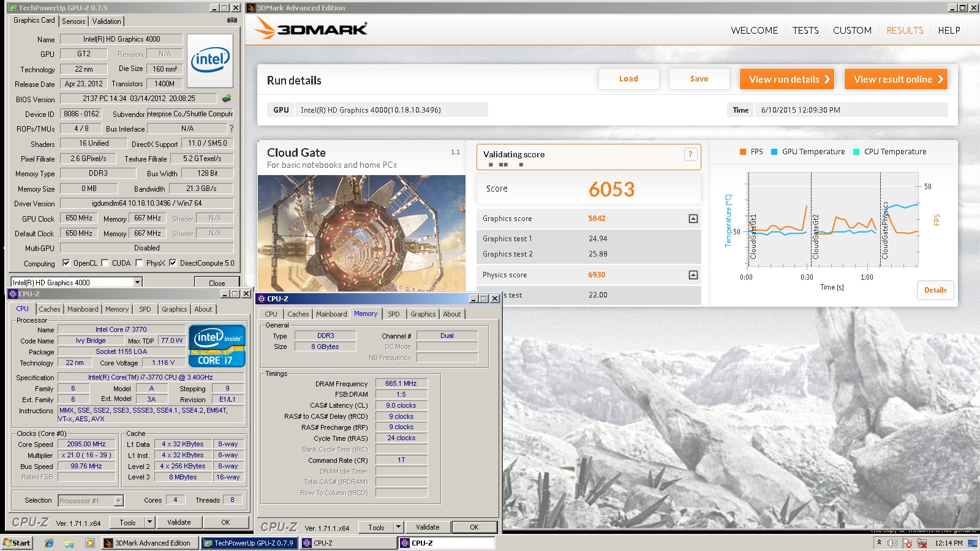The width and height of the screenshot is (980, 551).
Task: Click the Load button
Action: (x=628, y=79)
